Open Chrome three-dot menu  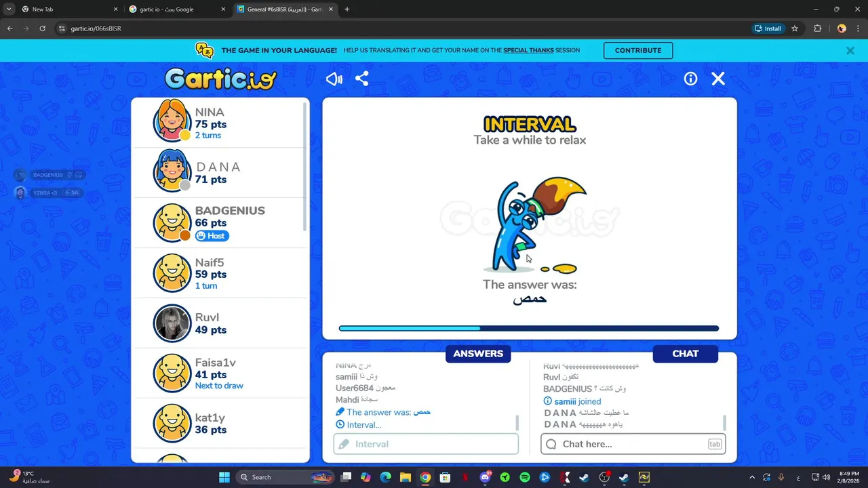(x=859, y=28)
